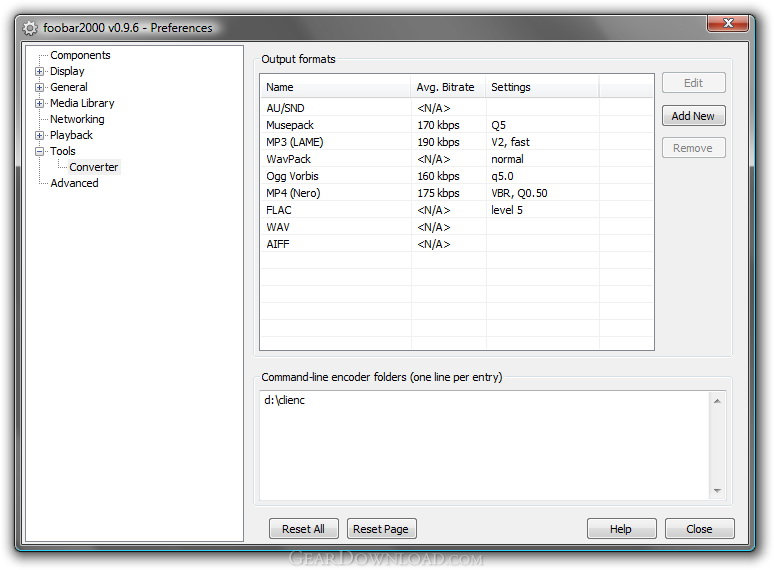Click in the command-line encoder folders text box
Screen dimensions: 774x570
(484, 446)
